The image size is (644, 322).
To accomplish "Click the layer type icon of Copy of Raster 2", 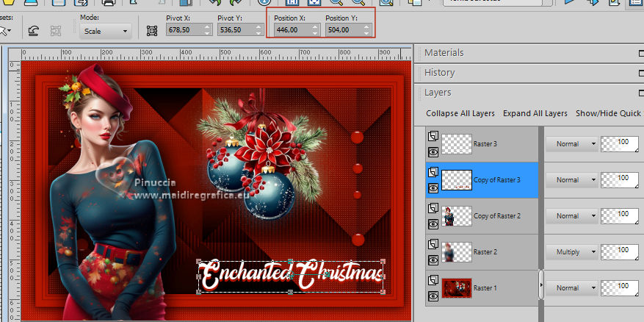I will (433, 209).
